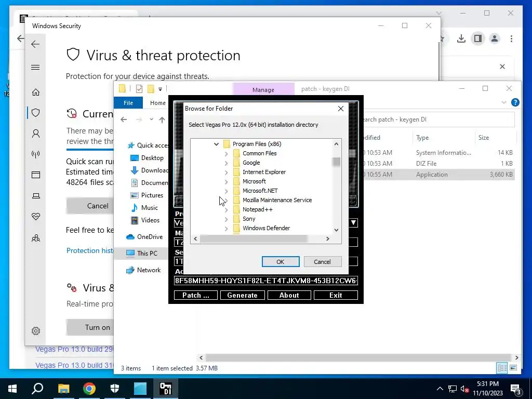Click keygen Generate button
This screenshot has width=532, height=399.
pyautogui.click(x=242, y=295)
